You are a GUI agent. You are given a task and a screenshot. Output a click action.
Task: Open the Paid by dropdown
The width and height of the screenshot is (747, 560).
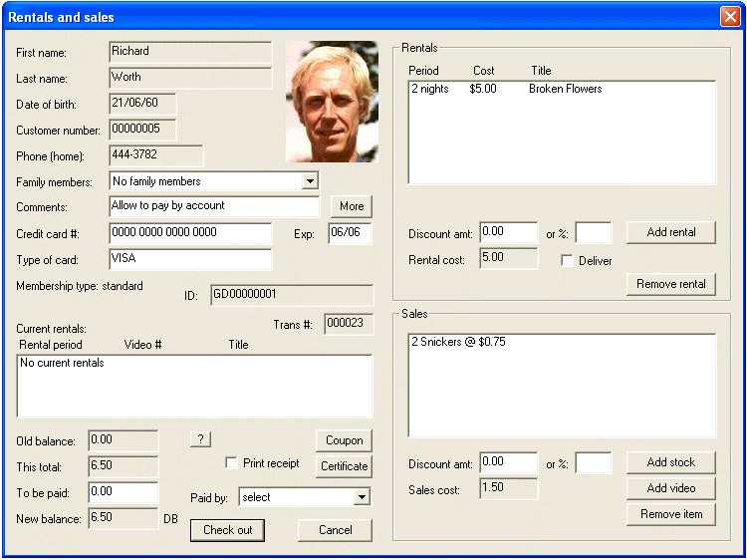point(362,496)
